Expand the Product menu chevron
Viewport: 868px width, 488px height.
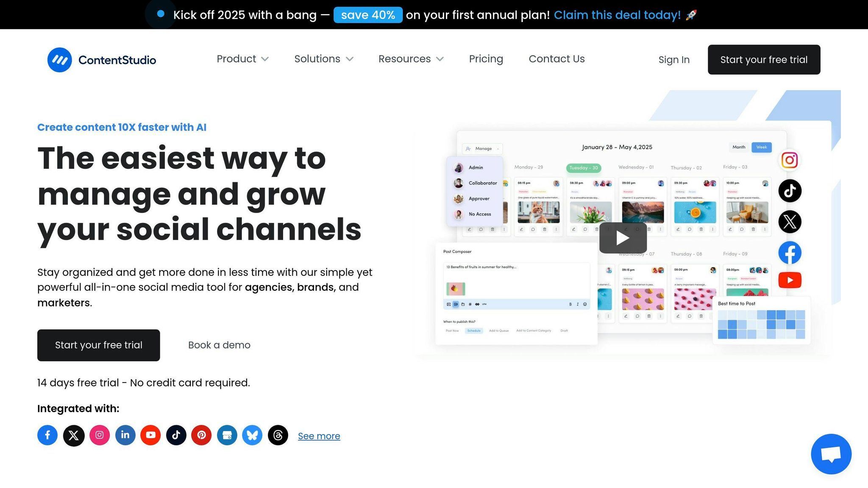pyautogui.click(x=265, y=59)
